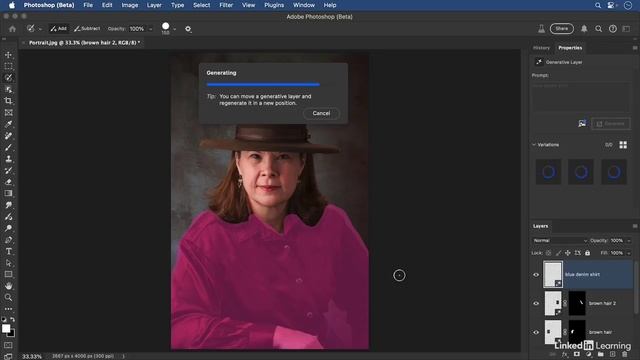Image resolution: width=640 pixels, height=360 pixels.
Task: Click the Delete layer trash icon
Action: [x=624, y=354]
